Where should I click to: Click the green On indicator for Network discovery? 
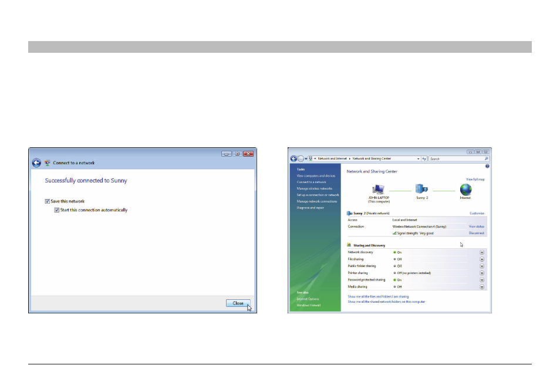tap(394, 252)
